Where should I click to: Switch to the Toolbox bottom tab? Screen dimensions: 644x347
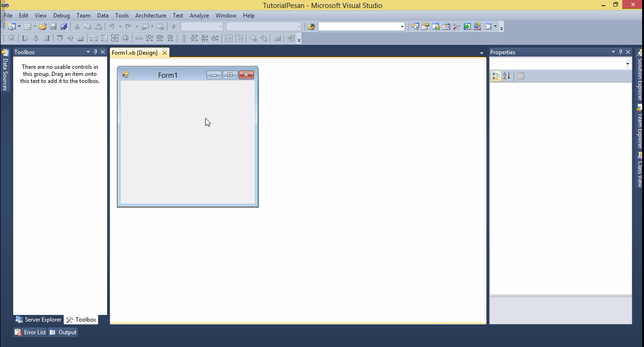(81, 320)
